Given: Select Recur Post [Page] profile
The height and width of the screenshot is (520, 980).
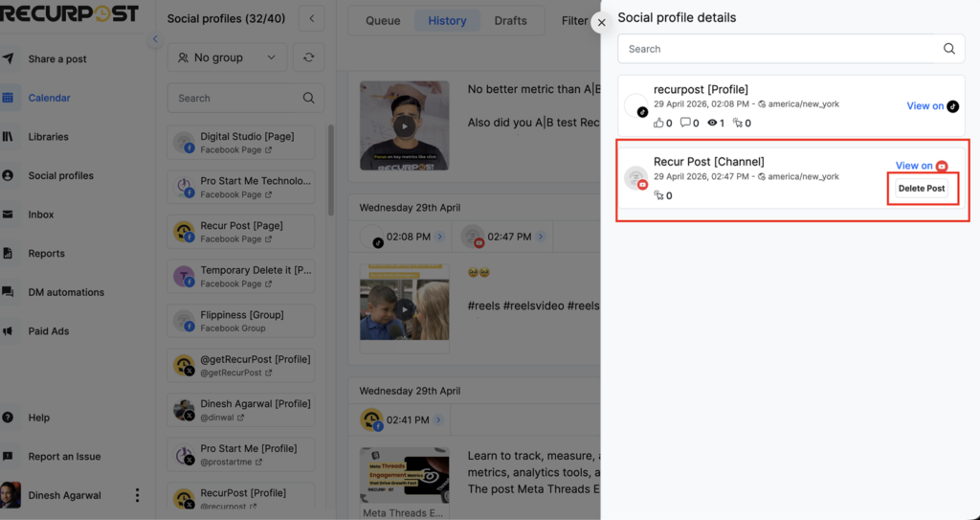Looking at the screenshot, I should coord(240,232).
